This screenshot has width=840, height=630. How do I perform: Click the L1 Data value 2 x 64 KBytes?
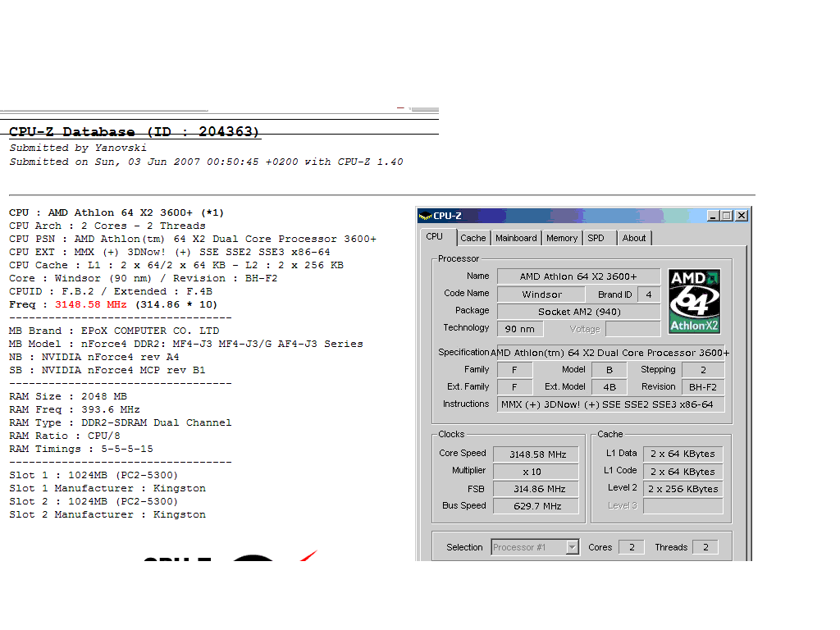tap(683, 454)
